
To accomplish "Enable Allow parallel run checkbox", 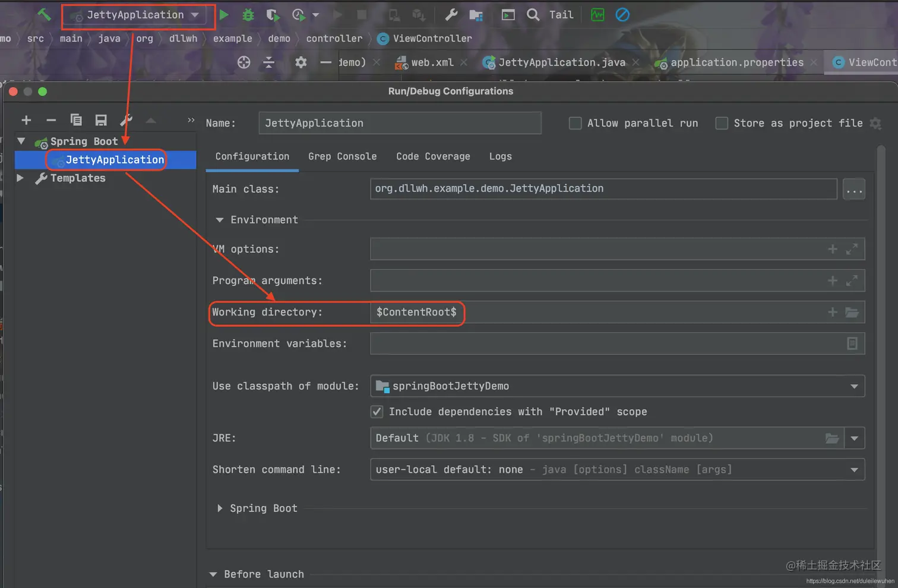I will [x=575, y=123].
